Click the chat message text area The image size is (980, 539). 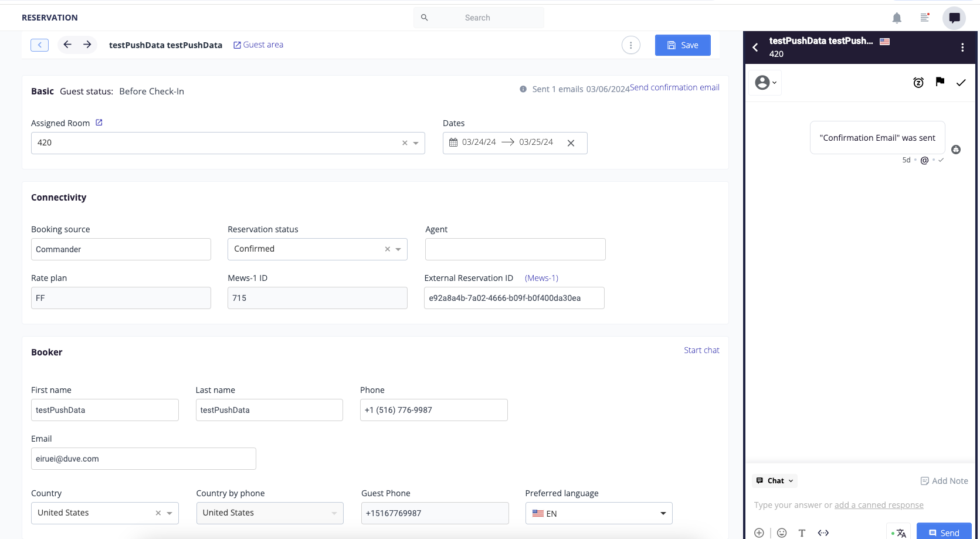(x=861, y=505)
